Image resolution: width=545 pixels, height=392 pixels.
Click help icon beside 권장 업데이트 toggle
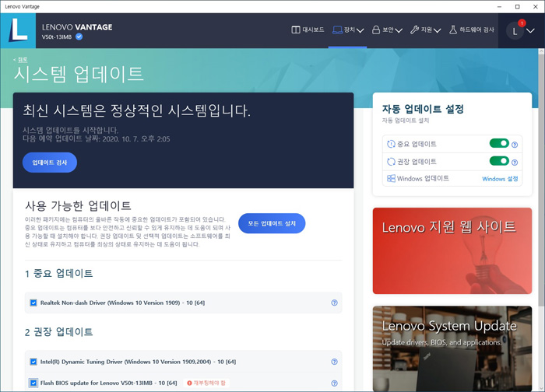pyautogui.click(x=515, y=162)
